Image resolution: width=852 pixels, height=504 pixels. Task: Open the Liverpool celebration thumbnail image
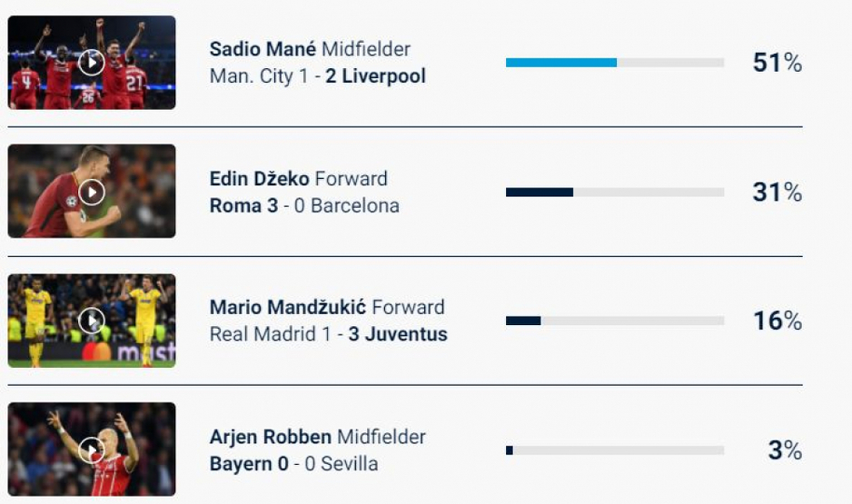[x=92, y=63]
